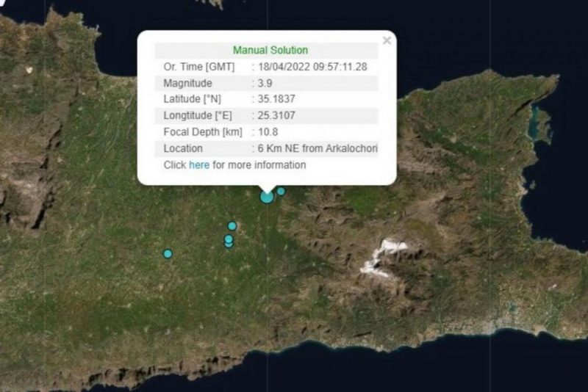Open the 'here' link for more information
This screenshot has width=588, height=392.
[199, 165]
